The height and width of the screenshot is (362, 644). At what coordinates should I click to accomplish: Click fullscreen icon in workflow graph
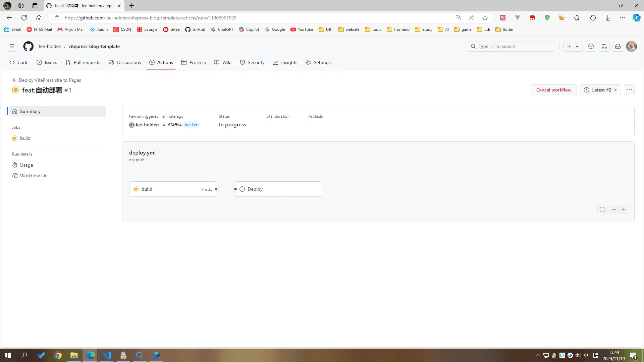coord(602,209)
